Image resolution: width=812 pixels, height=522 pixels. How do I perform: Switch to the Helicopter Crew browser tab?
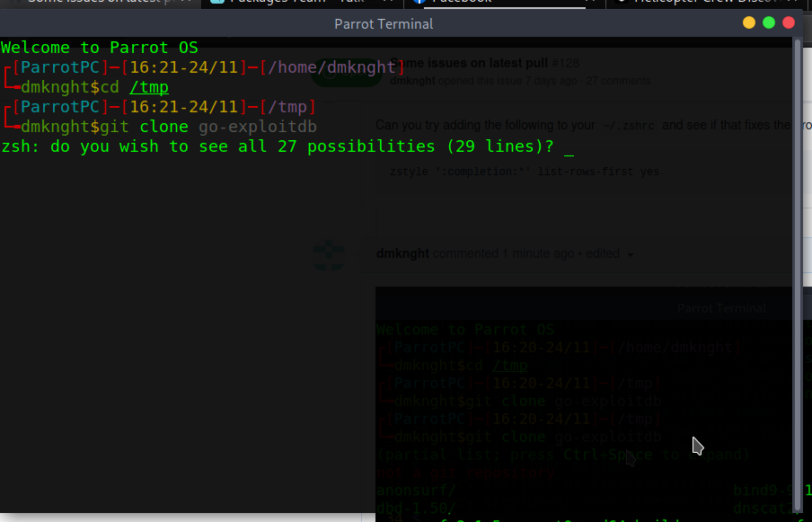709,3
